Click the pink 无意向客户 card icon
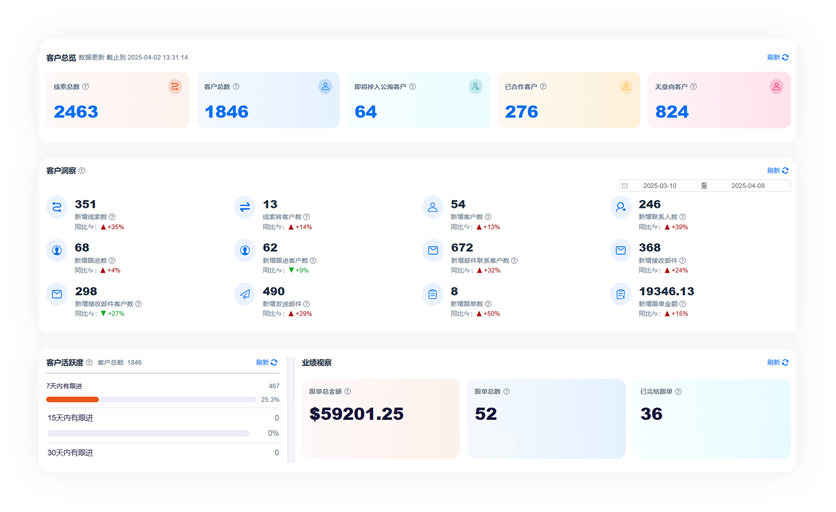The image size is (836, 512). (x=776, y=87)
